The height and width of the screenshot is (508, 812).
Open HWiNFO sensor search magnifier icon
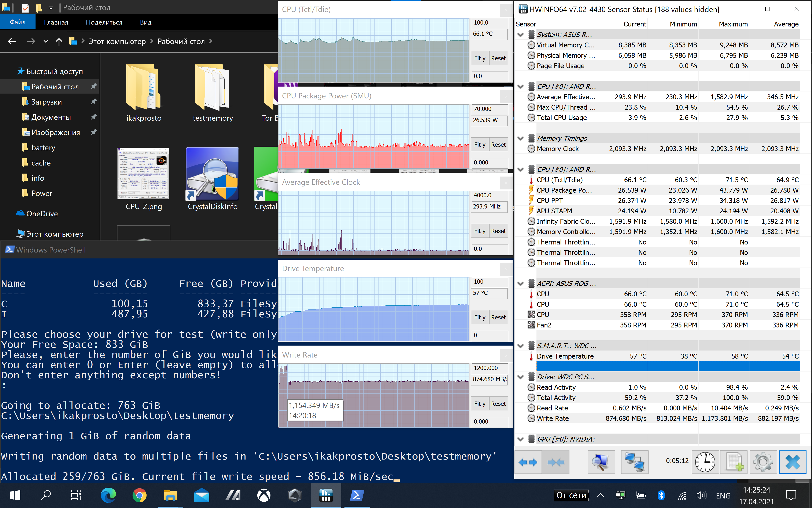[x=601, y=462]
